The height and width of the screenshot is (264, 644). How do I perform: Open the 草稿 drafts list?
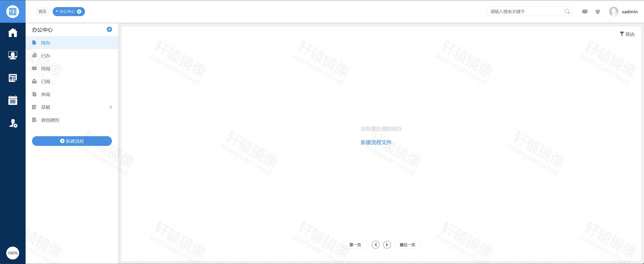72,107
